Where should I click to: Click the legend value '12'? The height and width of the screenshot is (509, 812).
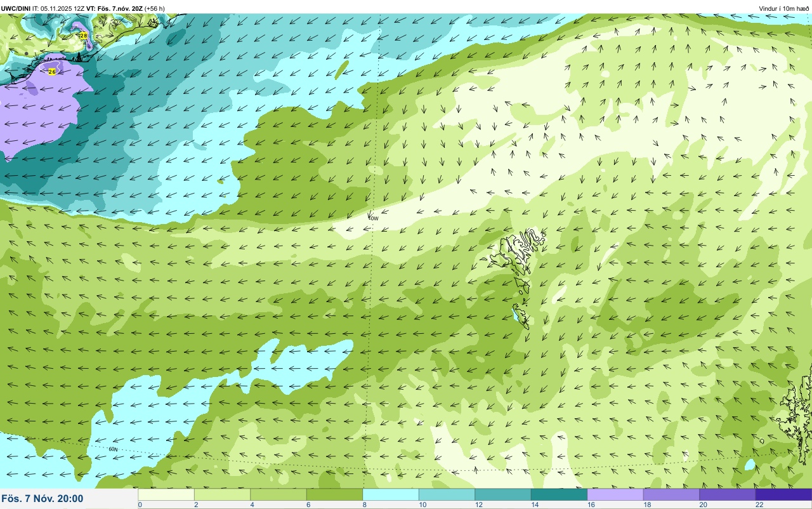point(478,505)
